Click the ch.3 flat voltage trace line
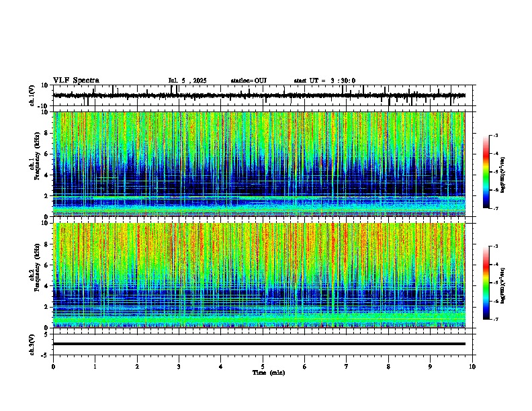 coord(259,344)
